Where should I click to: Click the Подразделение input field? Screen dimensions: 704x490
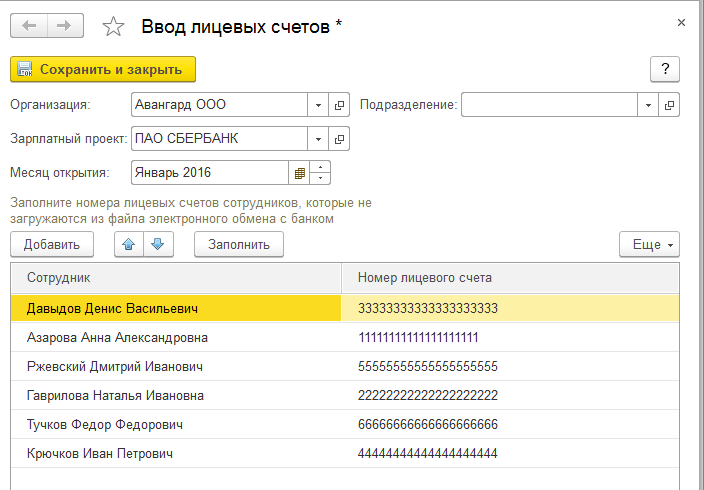click(548, 104)
